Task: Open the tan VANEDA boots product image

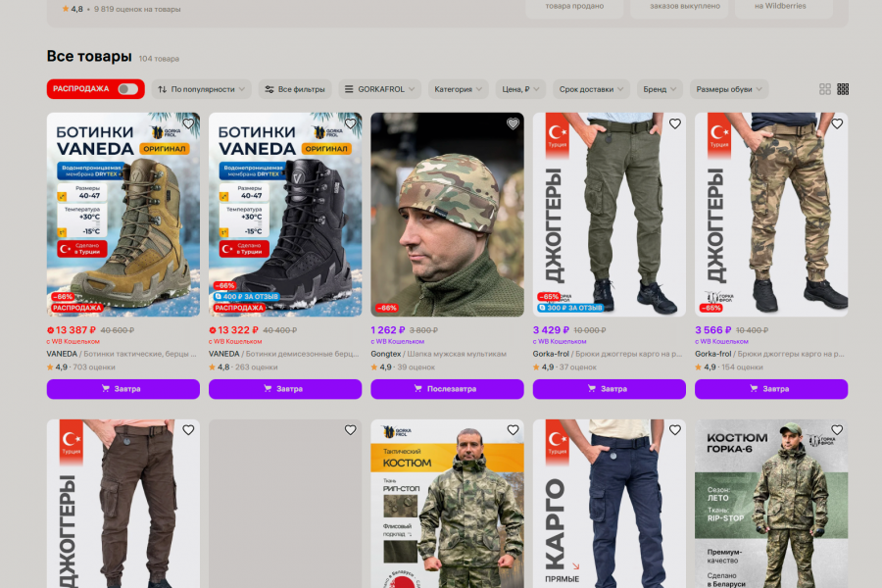Action: (x=123, y=215)
